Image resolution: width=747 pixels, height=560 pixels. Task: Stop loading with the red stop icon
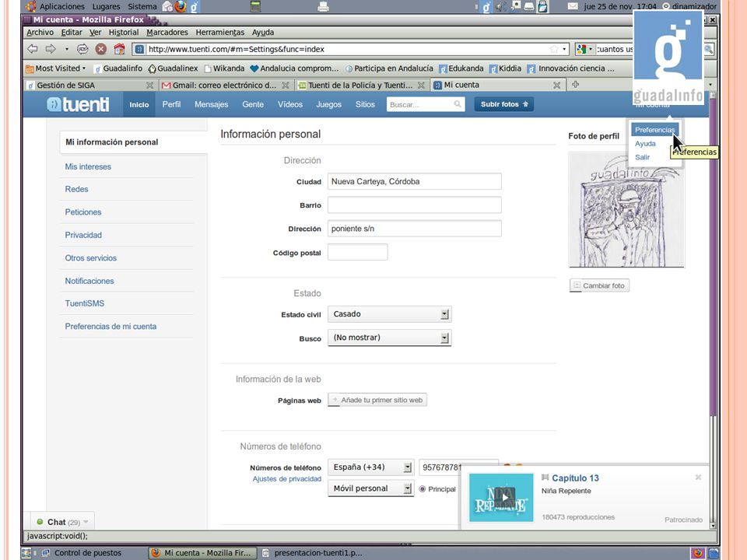[100, 48]
